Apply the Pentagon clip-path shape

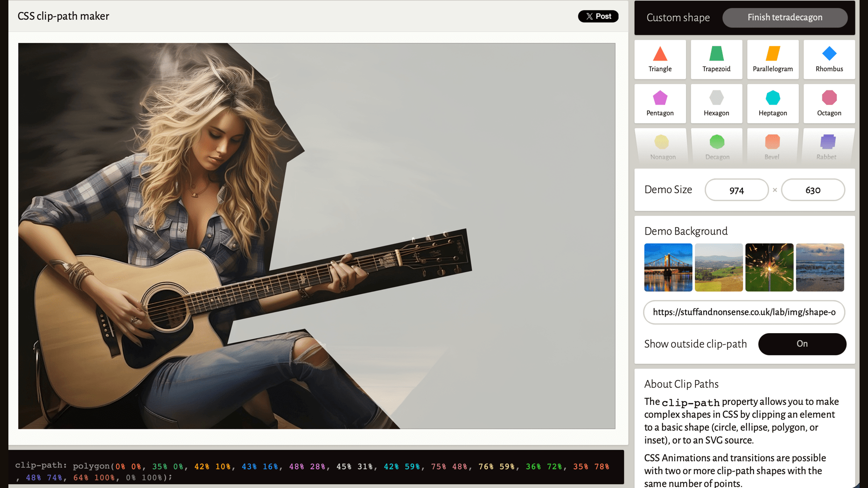click(660, 104)
